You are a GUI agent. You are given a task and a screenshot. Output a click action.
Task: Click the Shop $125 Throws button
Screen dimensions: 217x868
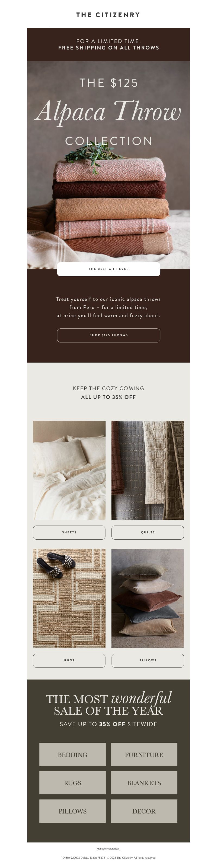coord(108,335)
